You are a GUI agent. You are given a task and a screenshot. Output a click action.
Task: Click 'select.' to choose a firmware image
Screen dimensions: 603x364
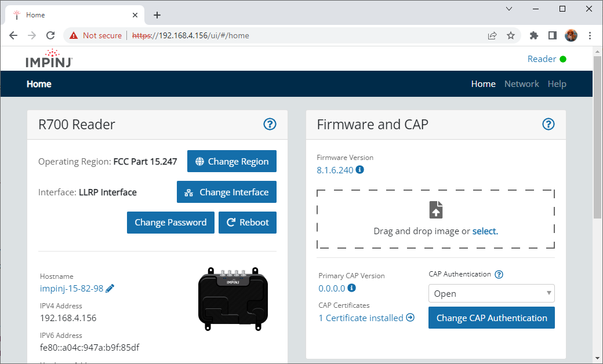(485, 231)
